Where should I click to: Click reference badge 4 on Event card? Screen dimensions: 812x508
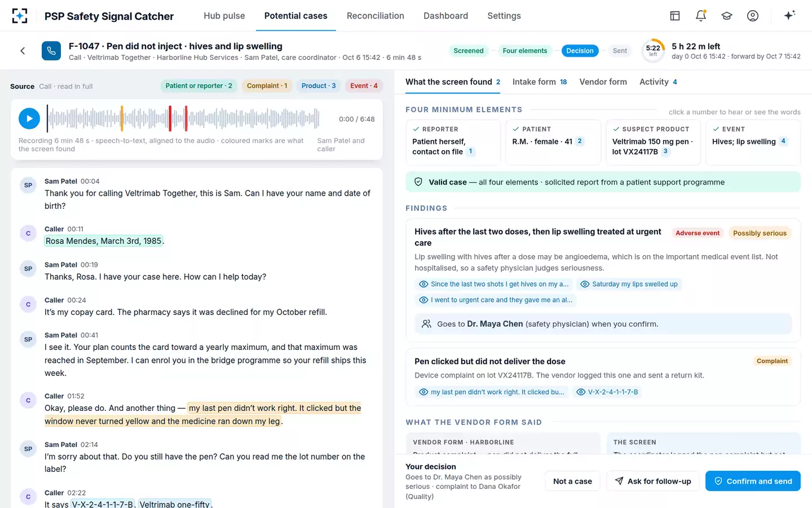point(783,141)
